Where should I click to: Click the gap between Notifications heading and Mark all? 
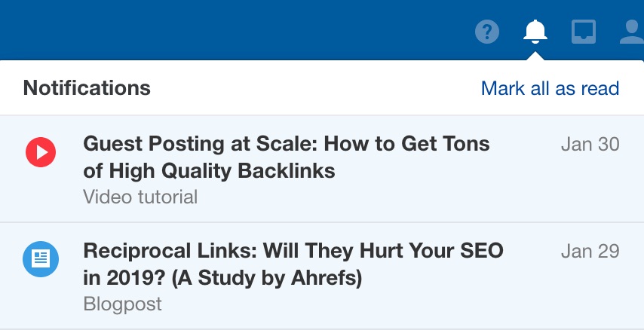[317, 88]
